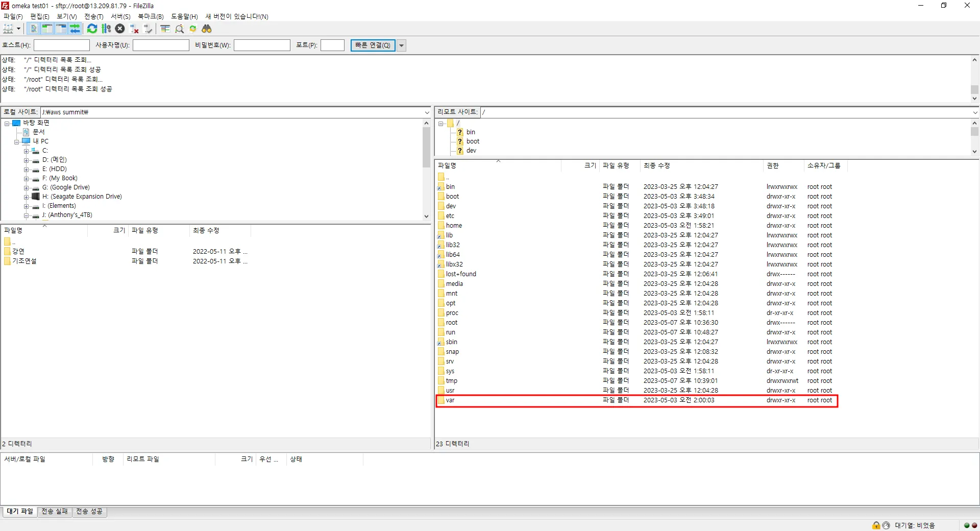This screenshot has width=980, height=531.
Task: Toggle the transfer queue display
Action: tap(75, 29)
